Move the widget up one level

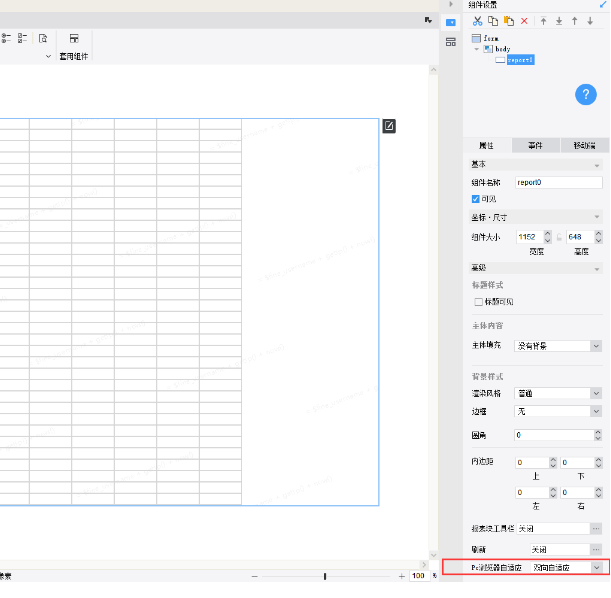(x=574, y=21)
